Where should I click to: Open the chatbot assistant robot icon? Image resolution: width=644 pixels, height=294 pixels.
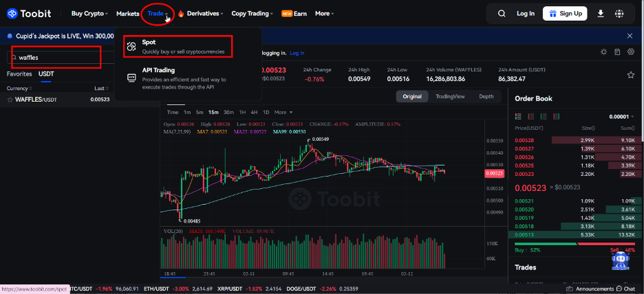(618, 261)
